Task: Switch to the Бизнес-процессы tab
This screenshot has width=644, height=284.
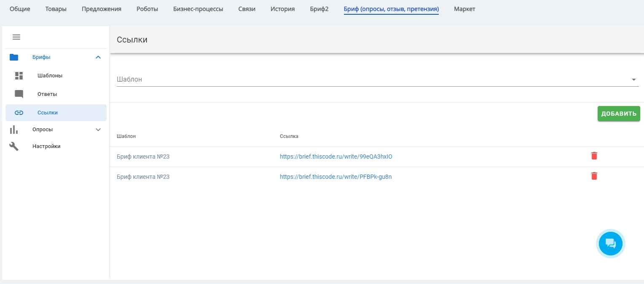Action: coord(198,9)
